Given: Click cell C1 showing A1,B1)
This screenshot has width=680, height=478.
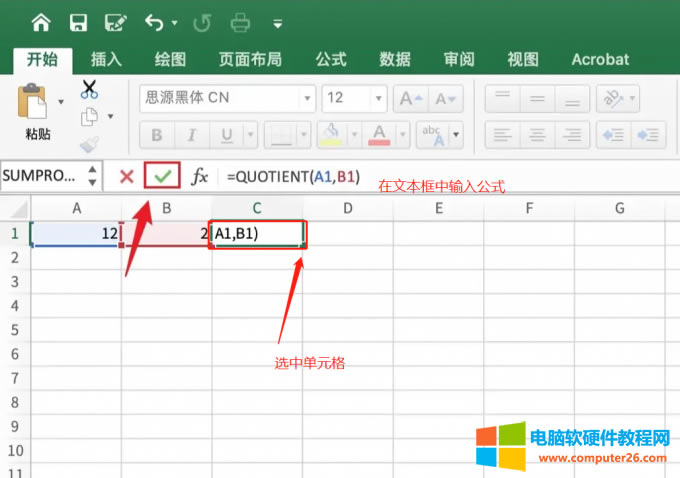Looking at the screenshot, I should click(x=258, y=234).
